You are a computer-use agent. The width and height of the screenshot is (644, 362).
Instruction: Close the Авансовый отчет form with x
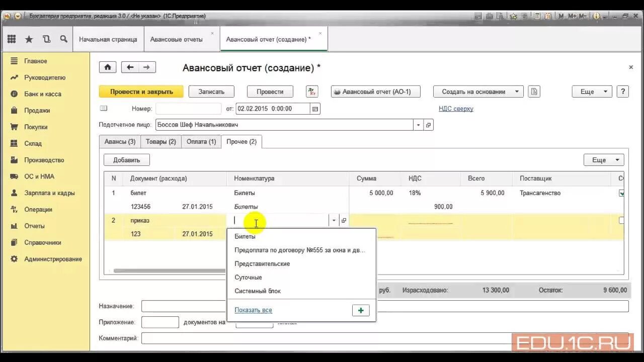[x=631, y=67]
